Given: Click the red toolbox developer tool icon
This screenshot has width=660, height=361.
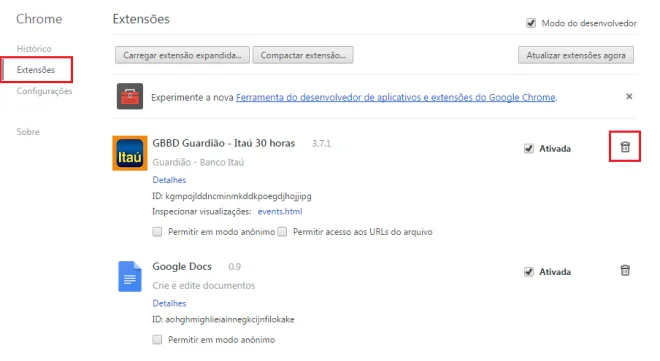Looking at the screenshot, I should 130,96.
